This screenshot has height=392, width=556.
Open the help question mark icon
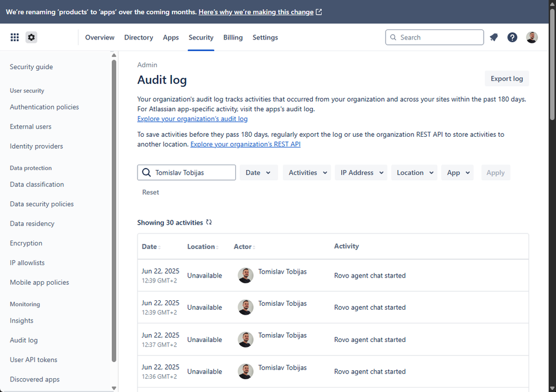[512, 37]
